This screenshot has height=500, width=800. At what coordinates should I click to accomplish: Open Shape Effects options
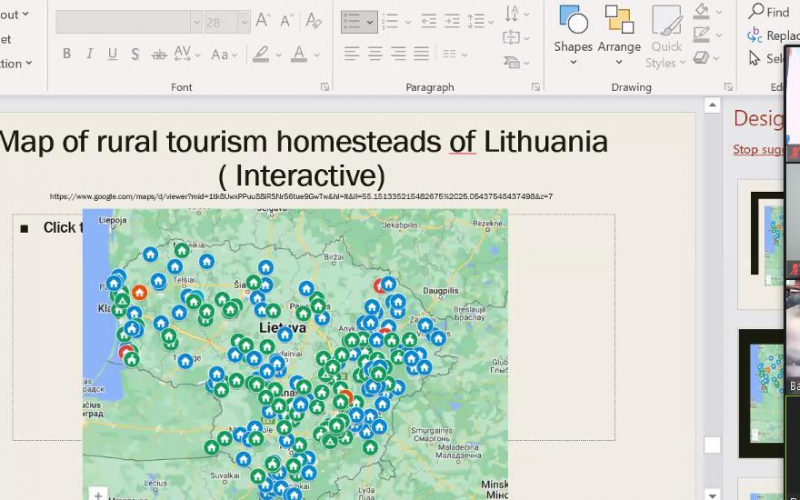tap(707, 58)
